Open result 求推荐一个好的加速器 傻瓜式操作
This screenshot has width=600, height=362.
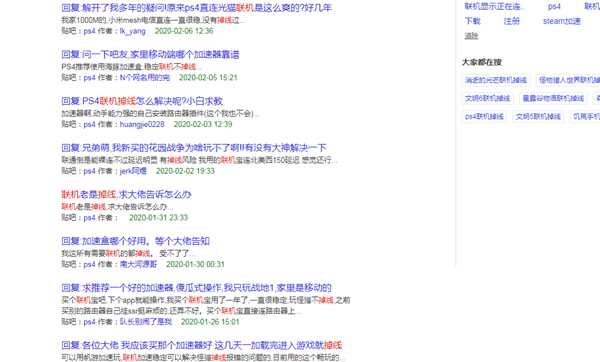click(x=196, y=288)
